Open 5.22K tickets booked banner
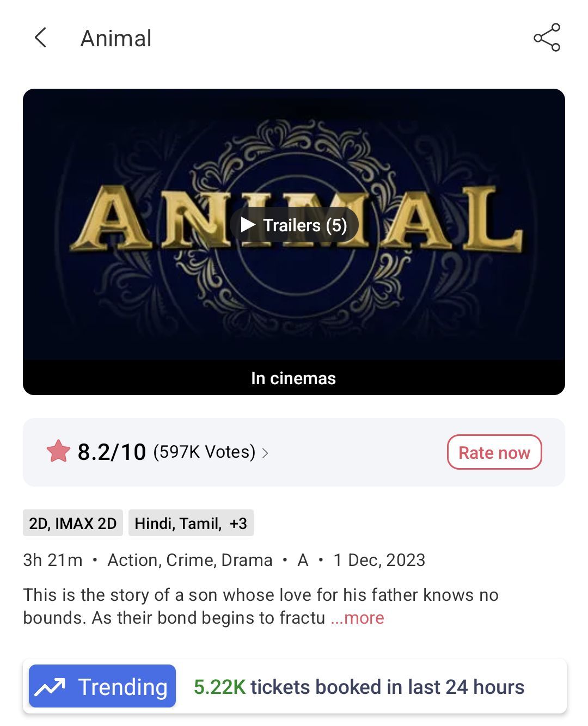588x726 pixels. (x=359, y=687)
